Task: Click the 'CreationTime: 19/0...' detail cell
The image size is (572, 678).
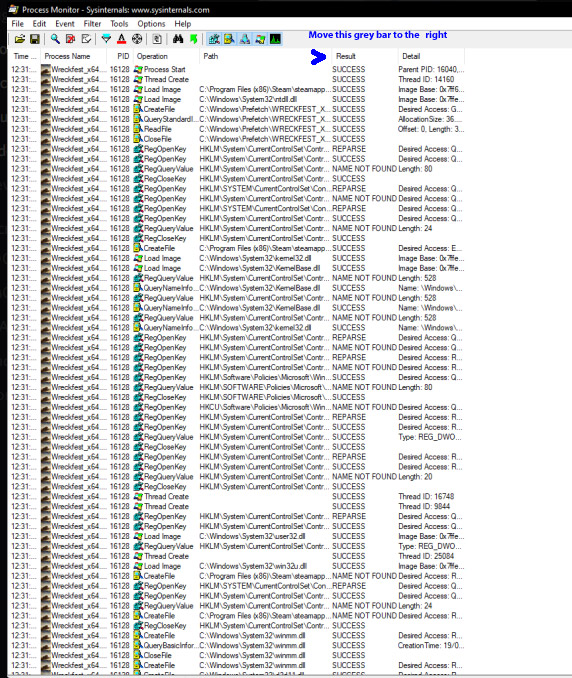Action: pos(431,646)
